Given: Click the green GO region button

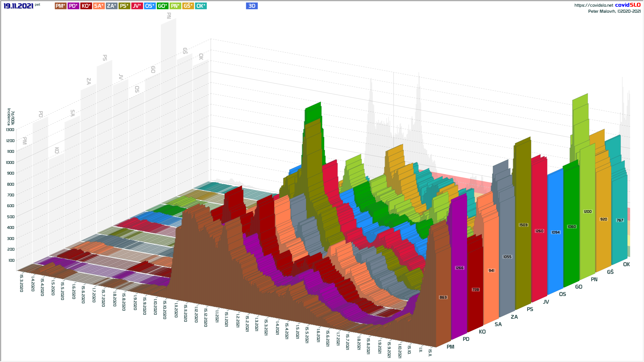Looking at the screenshot, I should (x=162, y=6).
